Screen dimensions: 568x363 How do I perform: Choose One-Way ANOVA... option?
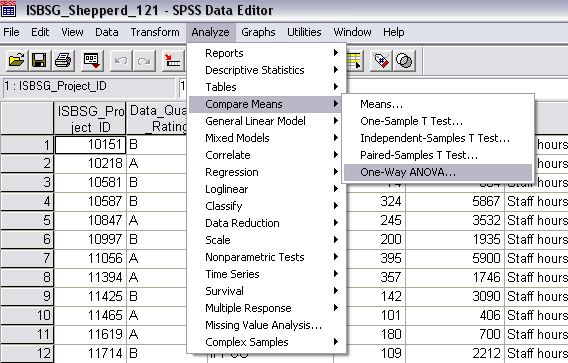(438, 173)
